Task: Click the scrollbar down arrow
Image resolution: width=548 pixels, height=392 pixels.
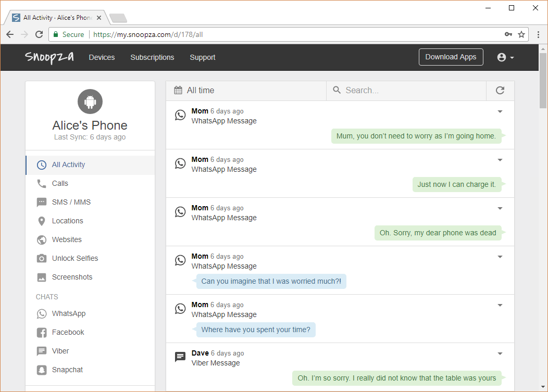Action: [543, 387]
